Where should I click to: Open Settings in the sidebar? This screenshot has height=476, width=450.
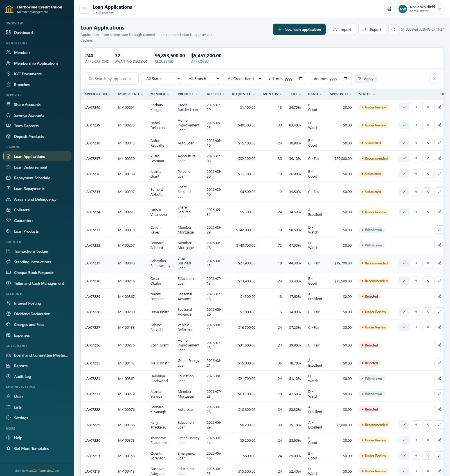pos(37,418)
